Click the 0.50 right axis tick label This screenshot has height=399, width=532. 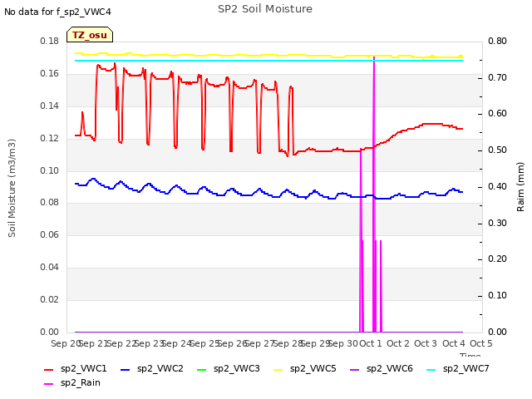(x=497, y=150)
